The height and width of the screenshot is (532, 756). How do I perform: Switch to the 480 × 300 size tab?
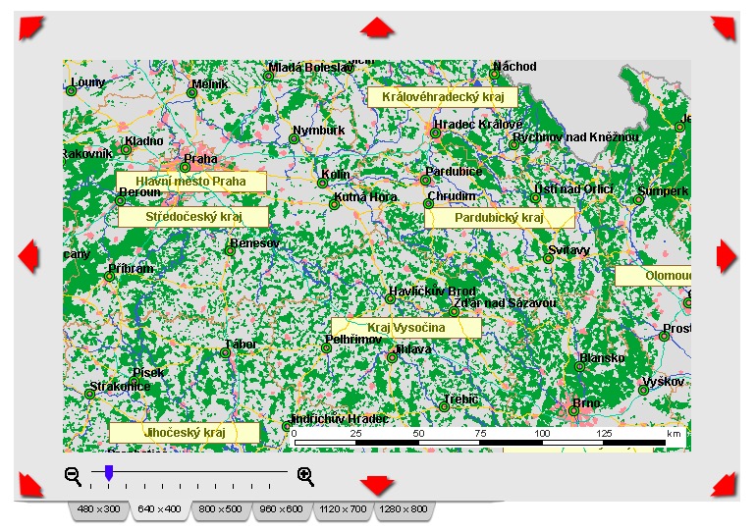tap(99, 509)
